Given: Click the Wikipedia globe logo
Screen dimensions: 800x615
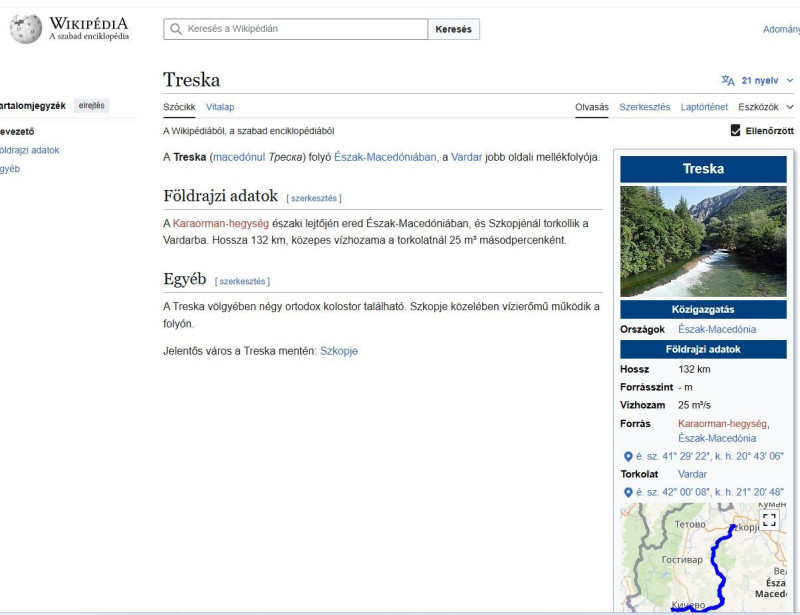Looking at the screenshot, I should [26, 29].
